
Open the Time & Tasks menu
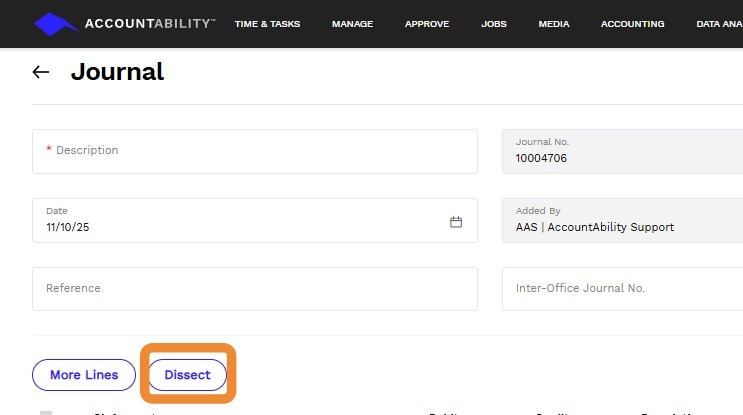(x=267, y=24)
